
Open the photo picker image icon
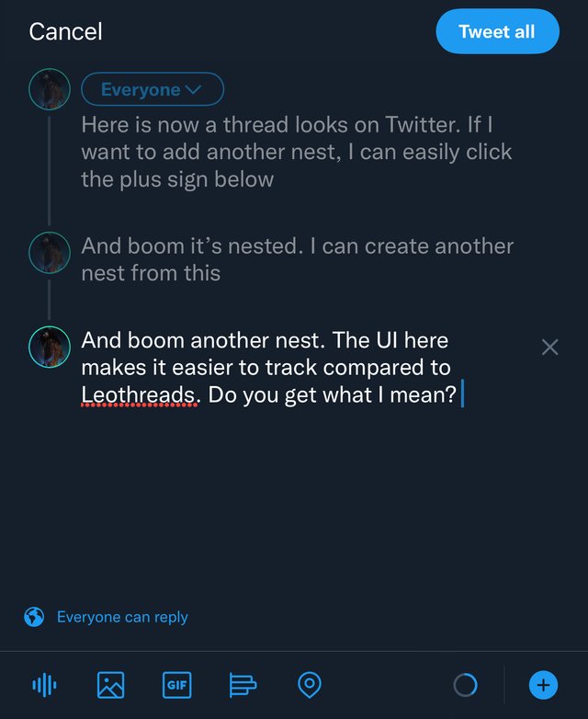110,685
